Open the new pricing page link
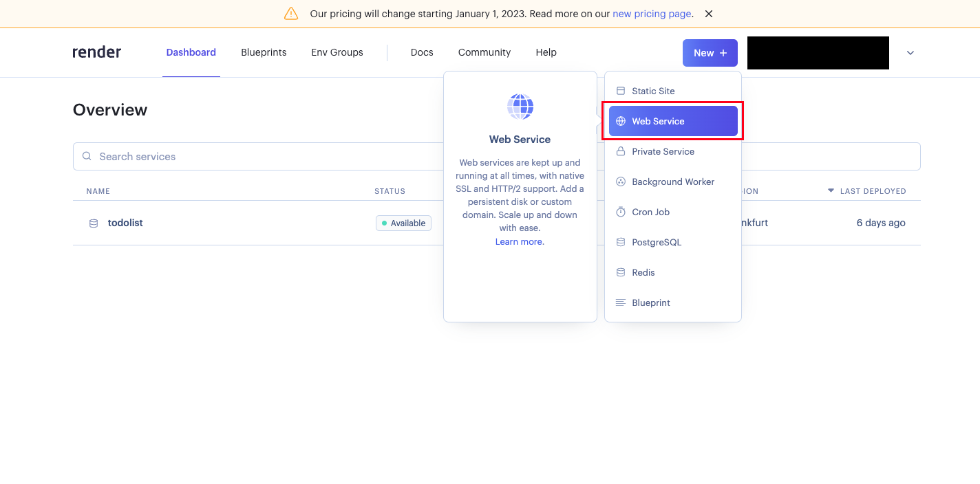This screenshot has height=484, width=980. (651, 14)
